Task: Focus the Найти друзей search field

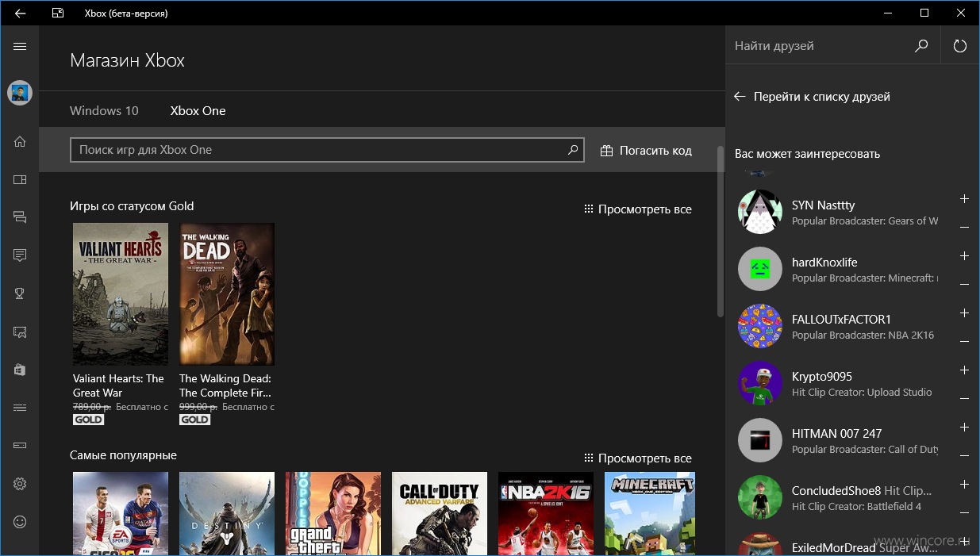Action: (820, 46)
